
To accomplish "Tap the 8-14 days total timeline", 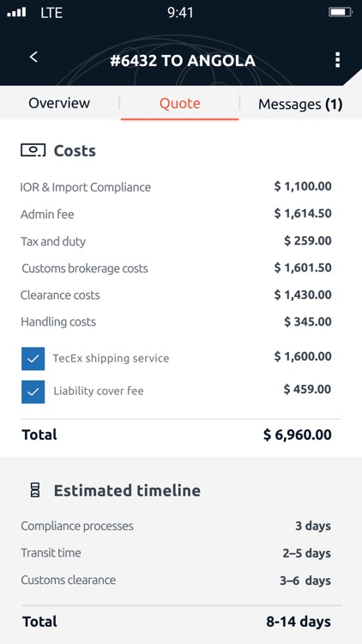I will click(299, 622).
